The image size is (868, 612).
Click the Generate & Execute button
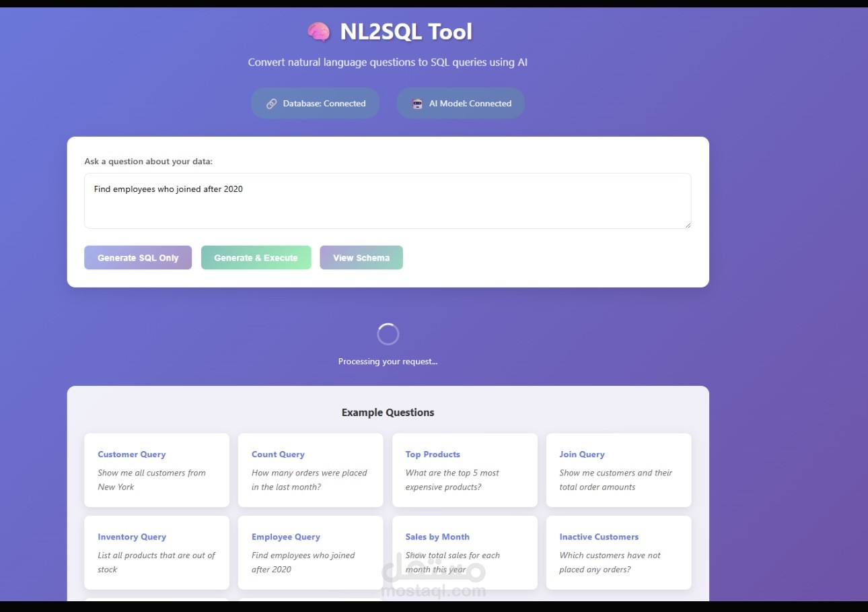[x=256, y=258]
